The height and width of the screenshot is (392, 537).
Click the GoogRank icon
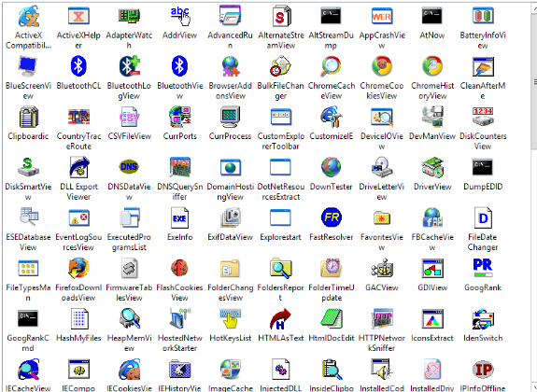pyautogui.click(x=483, y=268)
